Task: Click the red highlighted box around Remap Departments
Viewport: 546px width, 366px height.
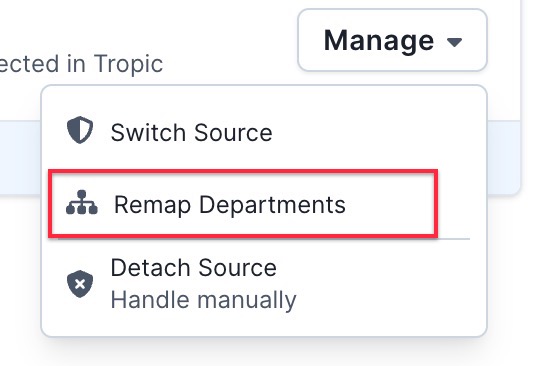Action: click(243, 204)
